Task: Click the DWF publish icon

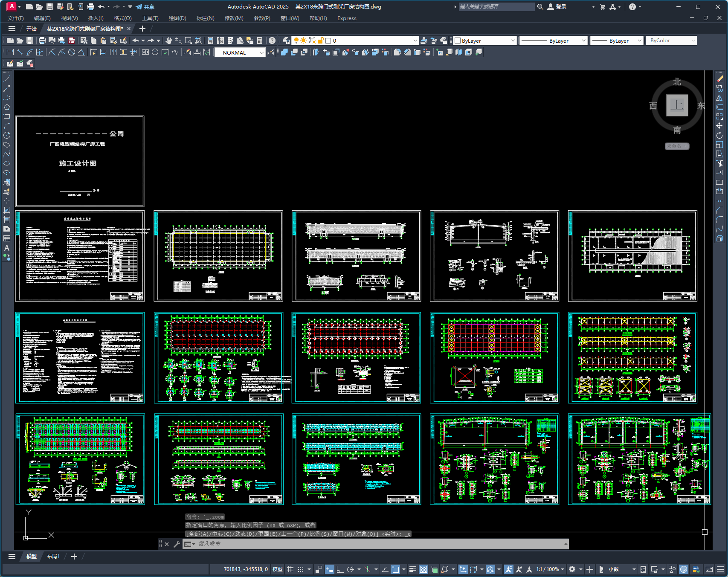Action: [72, 41]
